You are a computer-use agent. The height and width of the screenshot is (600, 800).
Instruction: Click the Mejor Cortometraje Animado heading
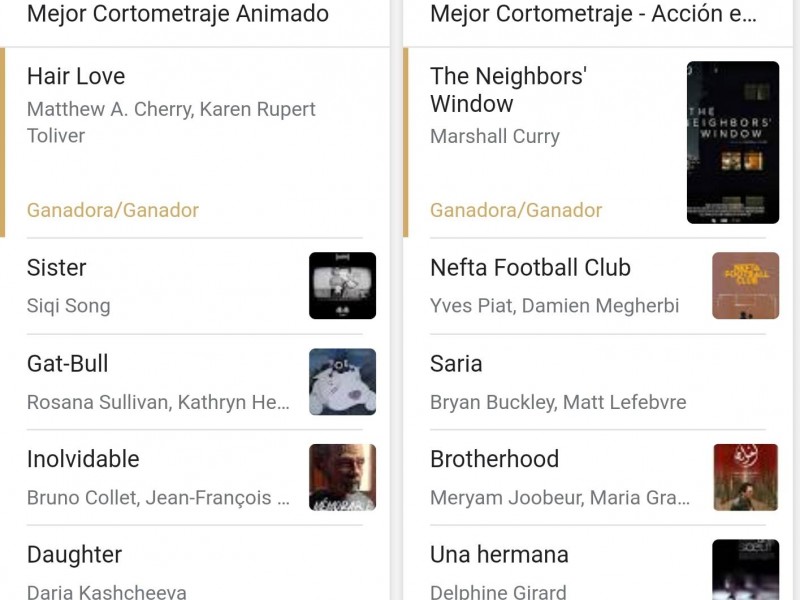click(x=178, y=14)
